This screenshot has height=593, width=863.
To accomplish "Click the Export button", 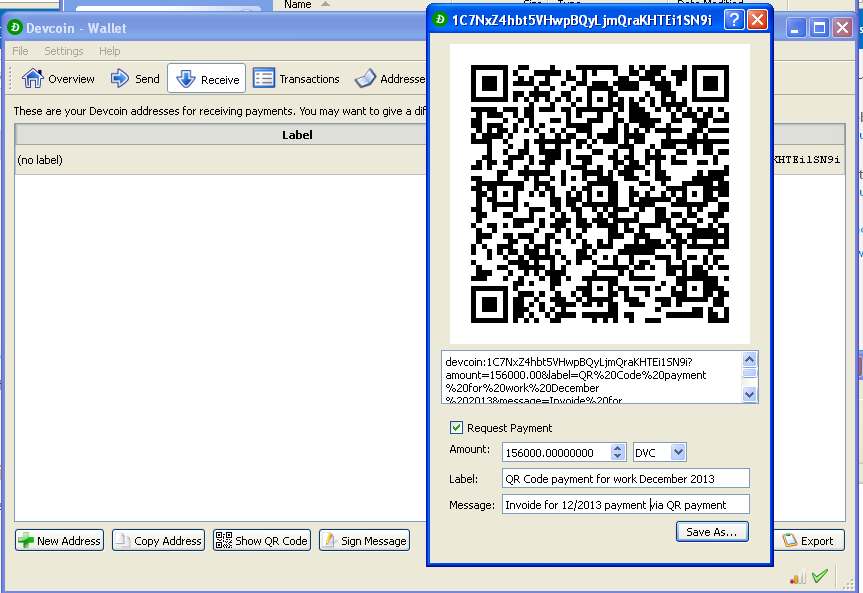I will 809,541.
